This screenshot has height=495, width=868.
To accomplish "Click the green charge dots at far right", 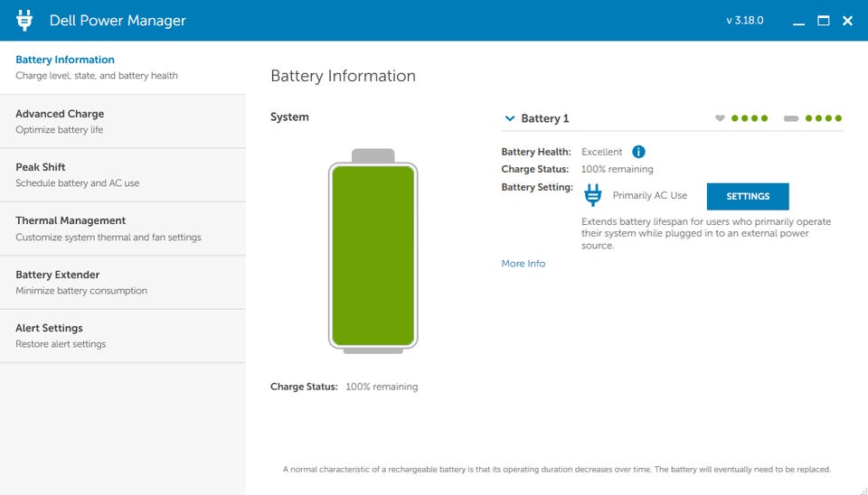I will click(824, 118).
